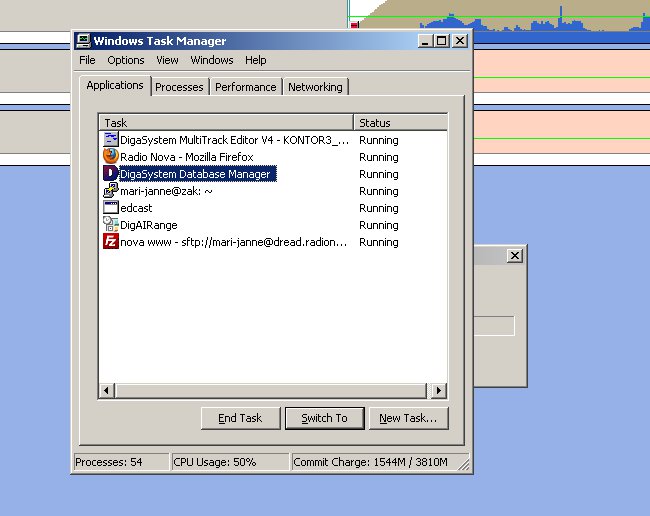Viewport: 650px width, 516px height.
Task: Click the New Task... button
Action: [x=408, y=418]
